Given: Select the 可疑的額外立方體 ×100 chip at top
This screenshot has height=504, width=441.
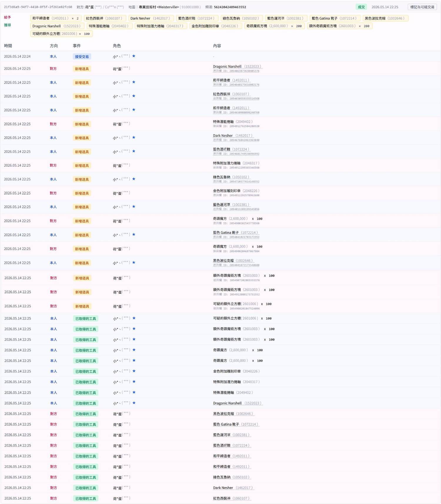Looking at the screenshot, I should [x=61, y=34].
